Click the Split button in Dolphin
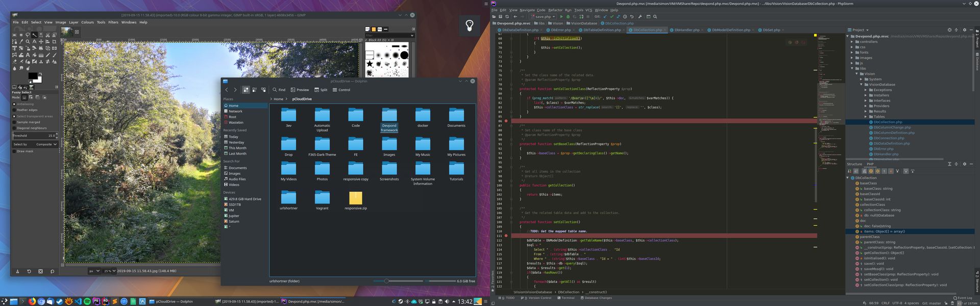The height and width of the screenshot is (306, 980). 321,90
